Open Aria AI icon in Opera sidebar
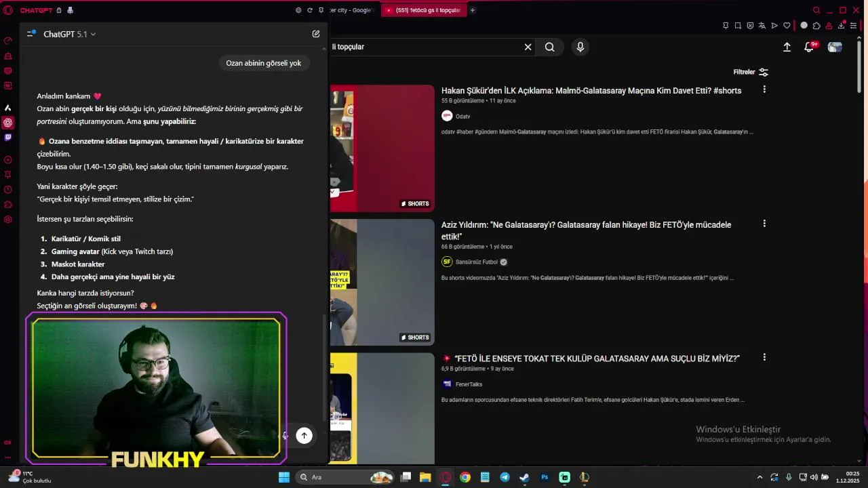The height and width of the screenshot is (488, 868). [8, 108]
